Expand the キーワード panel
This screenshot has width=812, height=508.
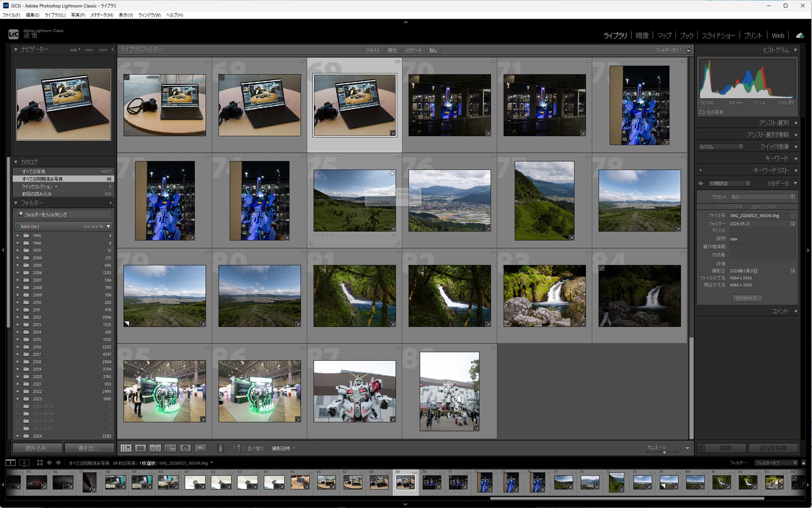796,158
